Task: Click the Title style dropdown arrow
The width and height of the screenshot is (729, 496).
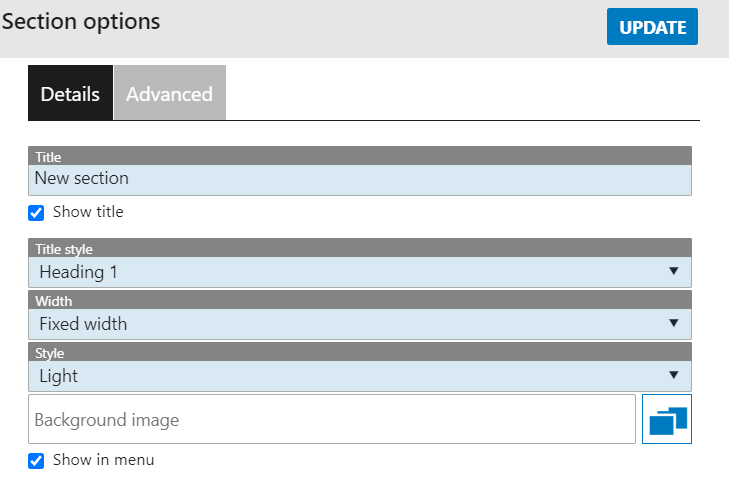Action: tap(673, 271)
